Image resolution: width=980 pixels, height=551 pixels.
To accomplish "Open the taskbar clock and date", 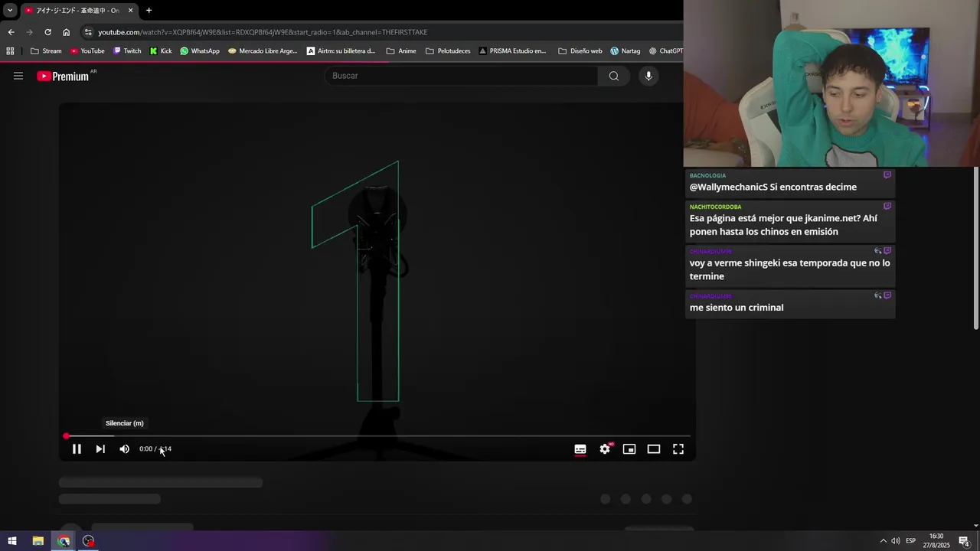I will click(x=936, y=541).
